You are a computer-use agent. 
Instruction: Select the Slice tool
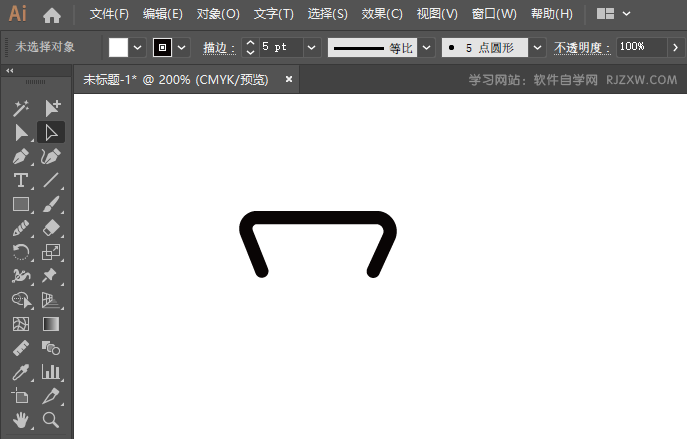point(51,396)
